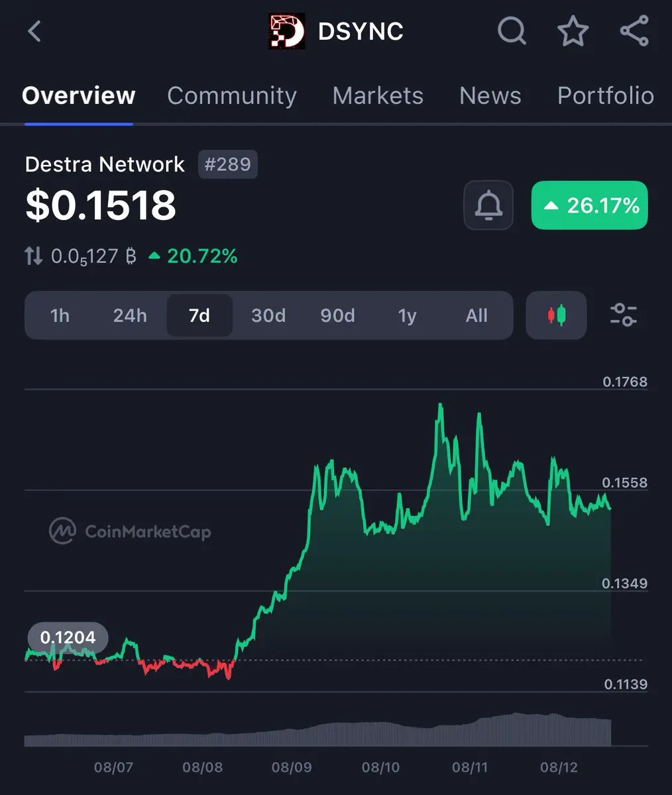Viewport: 672px width, 795px height.
Task: Go back using the left chevron
Action: [34, 31]
